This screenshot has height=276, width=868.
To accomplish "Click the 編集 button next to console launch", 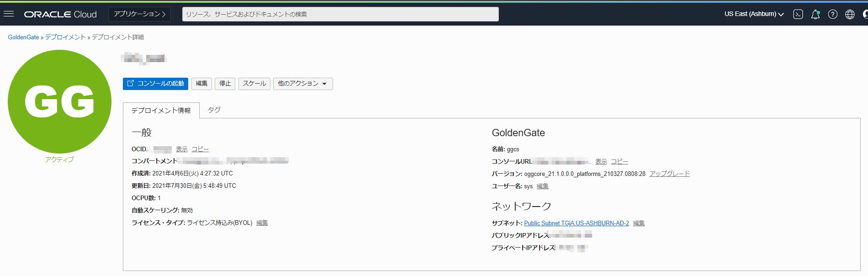I will (x=201, y=84).
